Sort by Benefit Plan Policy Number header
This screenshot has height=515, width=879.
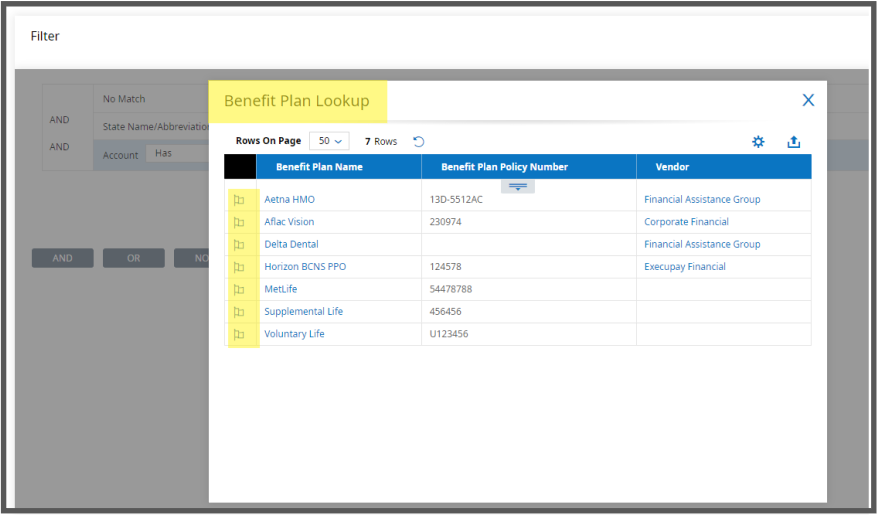click(505, 167)
